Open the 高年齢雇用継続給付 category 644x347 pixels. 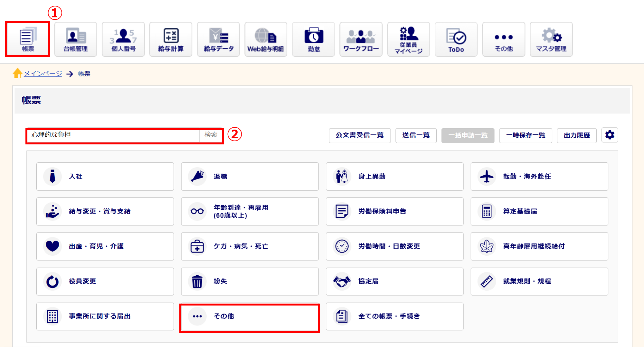(539, 246)
